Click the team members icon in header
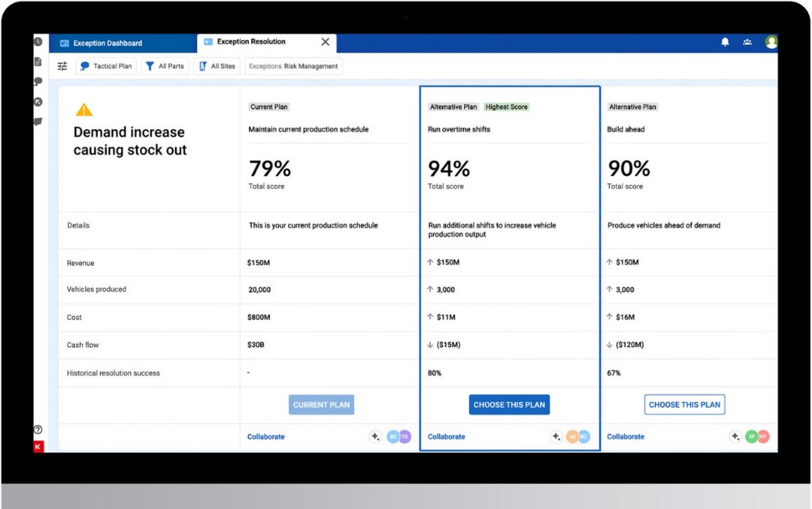The height and width of the screenshot is (509, 812). click(x=747, y=43)
